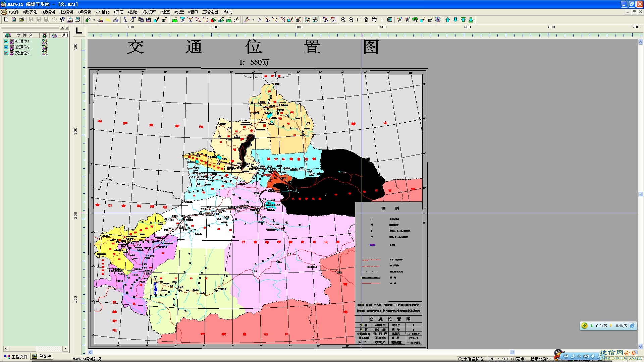Click the L-shaped ruler corner button
This screenshot has height=362, width=644.
pyautogui.click(x=79, y=31)
